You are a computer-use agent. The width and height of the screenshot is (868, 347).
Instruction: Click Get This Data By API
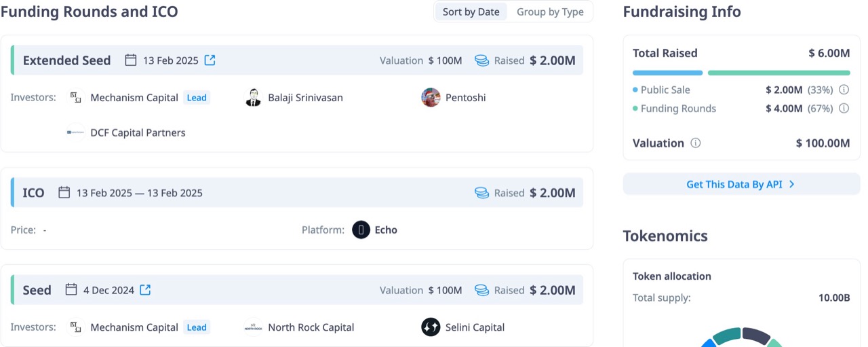(x=740, y=184)
